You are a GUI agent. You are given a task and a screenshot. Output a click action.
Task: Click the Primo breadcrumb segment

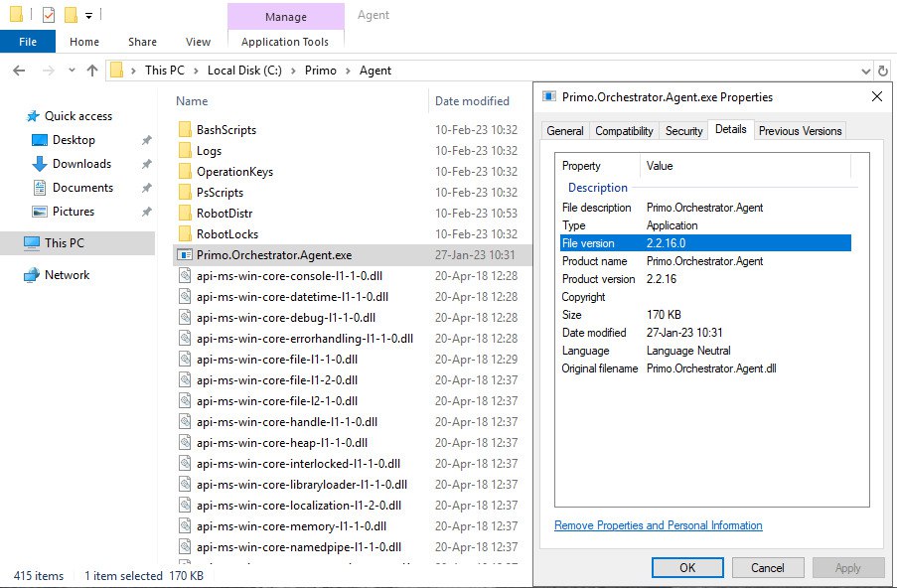pyautogui.click(x=320, y=71)
